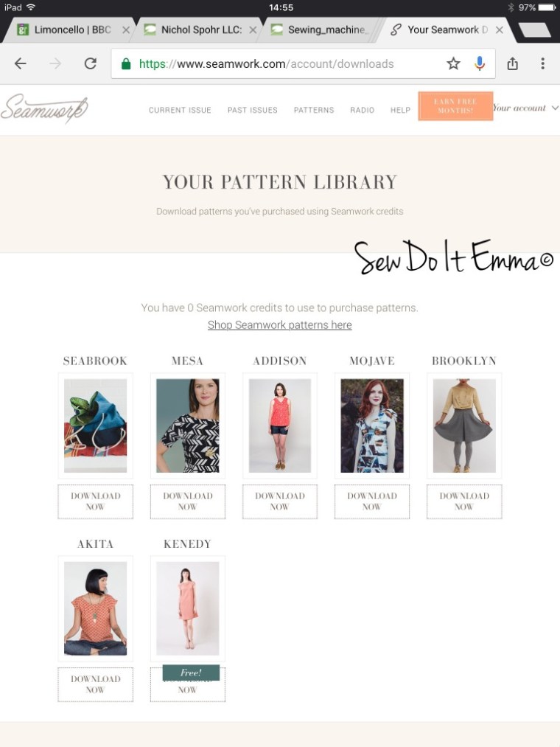
Task: Expand Your account dropdown
Action: 525,108
